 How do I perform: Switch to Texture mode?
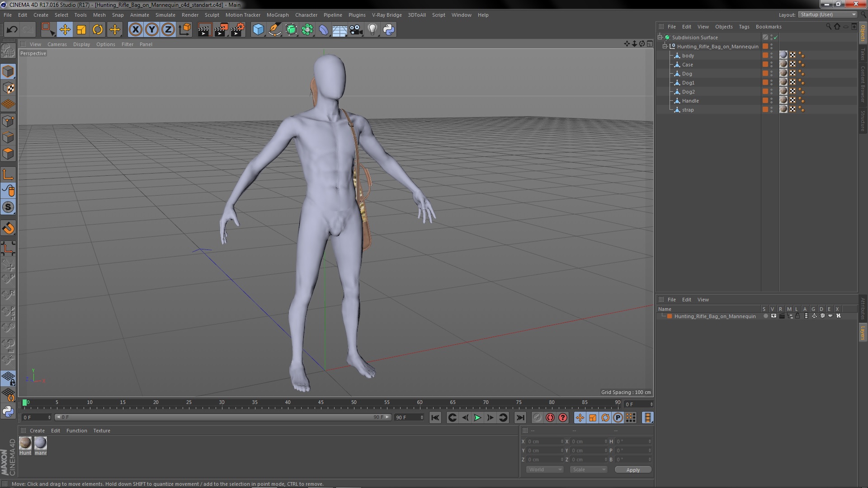(8, 88)
